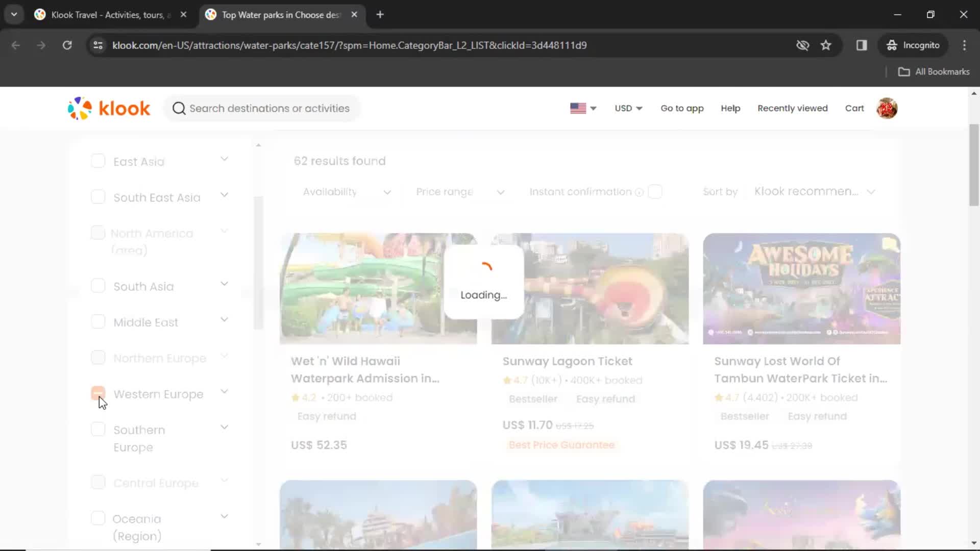Click the search magnifier icon
Screen dimensions: 980x551
click(x=179, y=108)
